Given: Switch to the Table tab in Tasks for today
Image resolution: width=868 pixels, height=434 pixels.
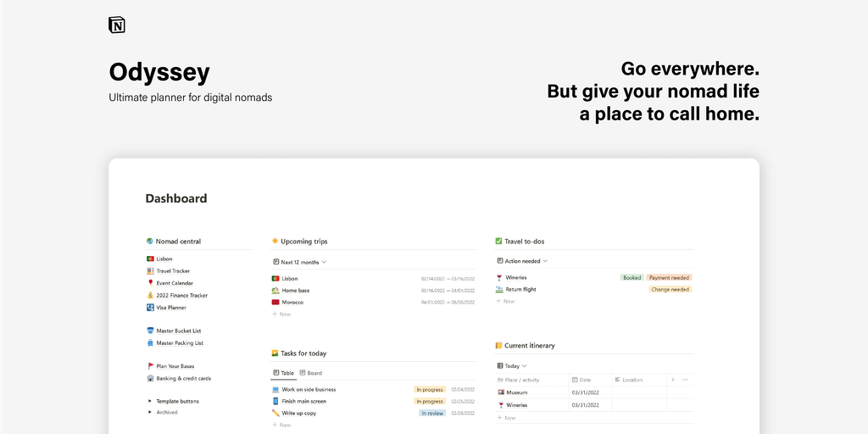Looking at the screenshot, I should click(283, 373).
